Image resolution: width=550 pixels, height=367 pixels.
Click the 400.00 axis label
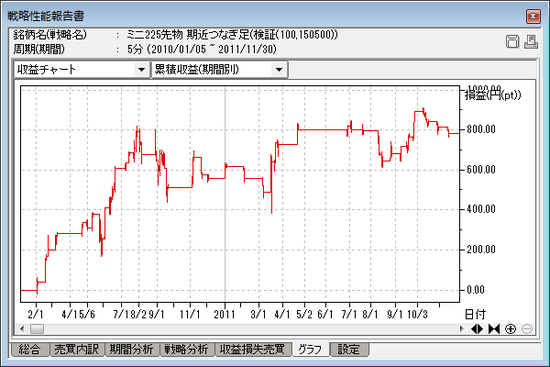click(x=481, y=209)
